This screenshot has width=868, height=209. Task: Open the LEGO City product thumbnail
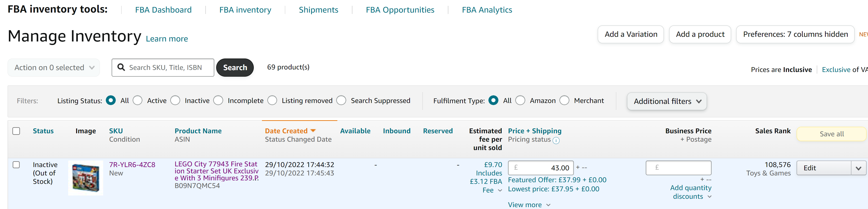coord(86,178)
